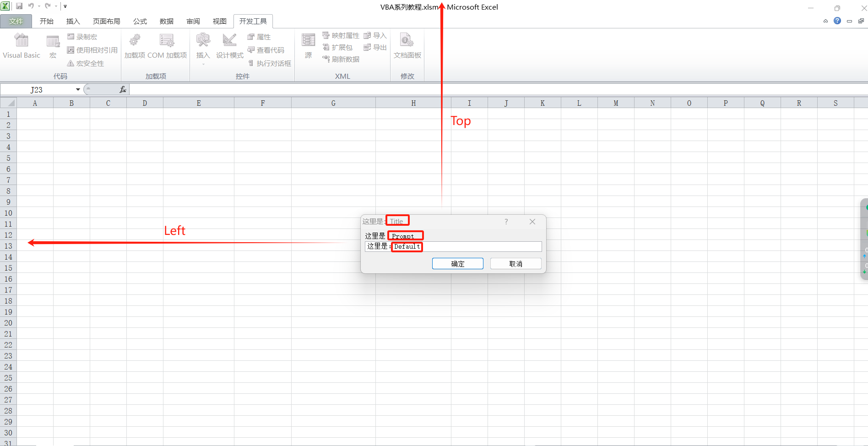Open the undo history dropdown
Image resolution: width=868 pixels, height=446 pixels.
[x=39, y=6]
